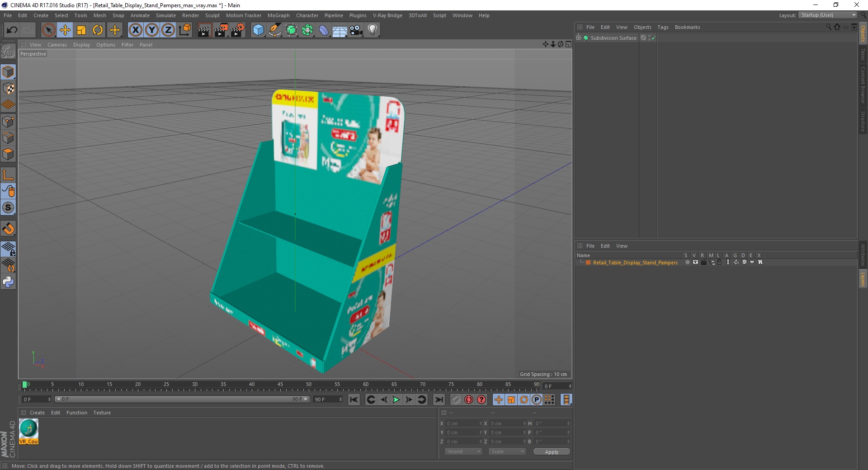Add a Cube primitive object
This screenshot has width=868, height=470.
[x=258, y=30]
